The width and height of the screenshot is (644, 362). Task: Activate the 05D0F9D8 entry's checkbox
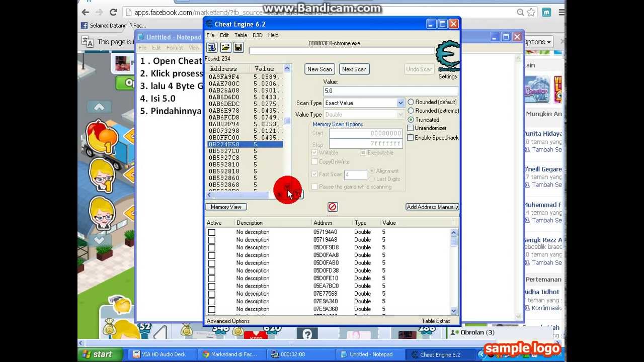pyautogui.click(x=212, y=247)
